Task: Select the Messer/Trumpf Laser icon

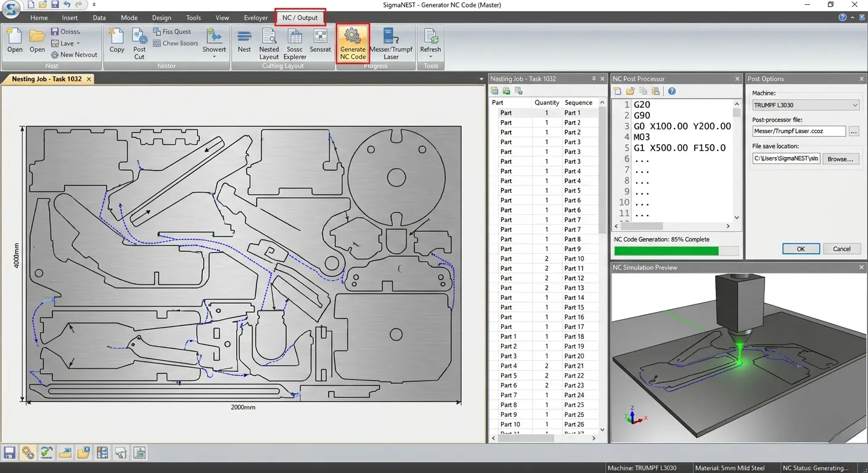Action: pos(391,43)
